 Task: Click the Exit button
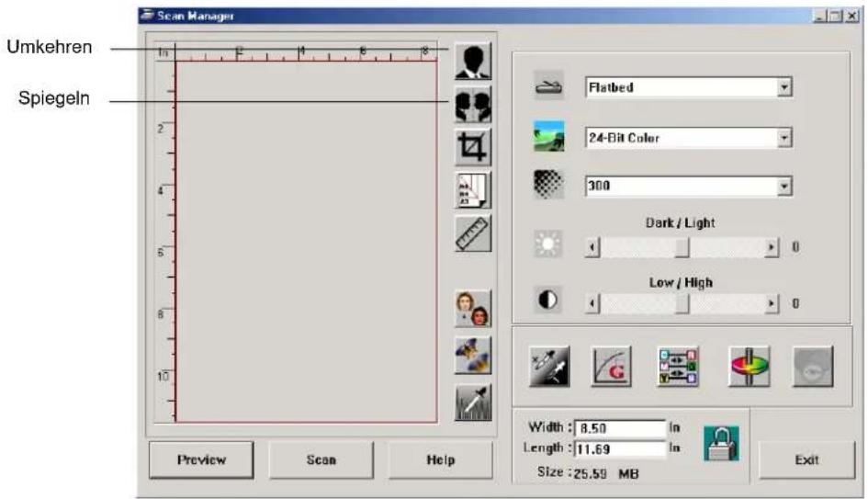806,459
